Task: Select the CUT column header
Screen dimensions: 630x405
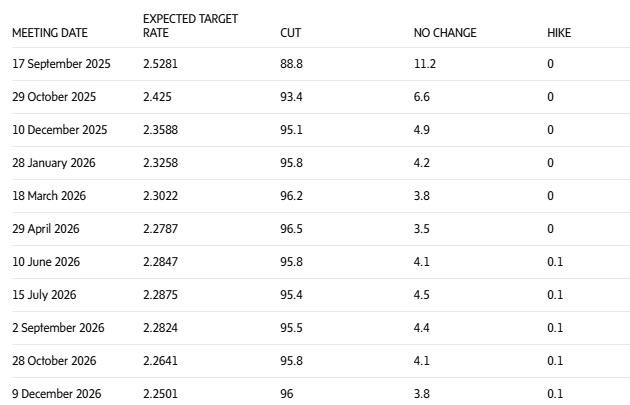Action: 290,33
